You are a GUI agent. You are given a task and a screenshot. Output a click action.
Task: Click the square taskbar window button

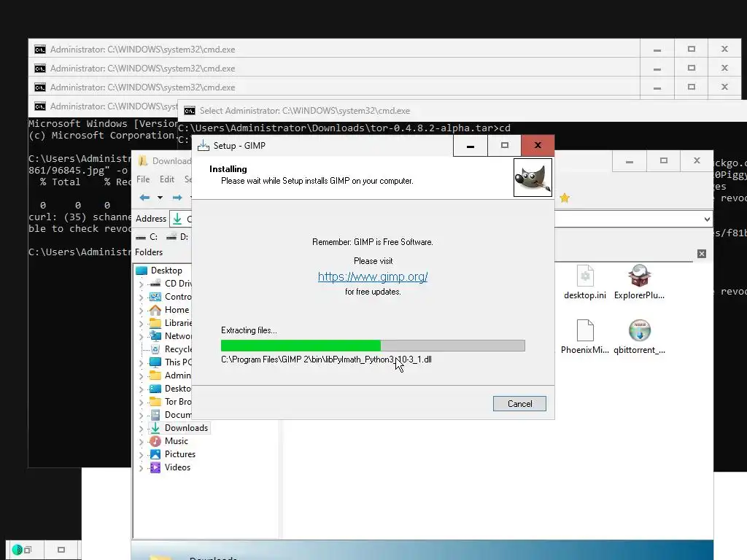pyautogui.click(x=61, y=550)
